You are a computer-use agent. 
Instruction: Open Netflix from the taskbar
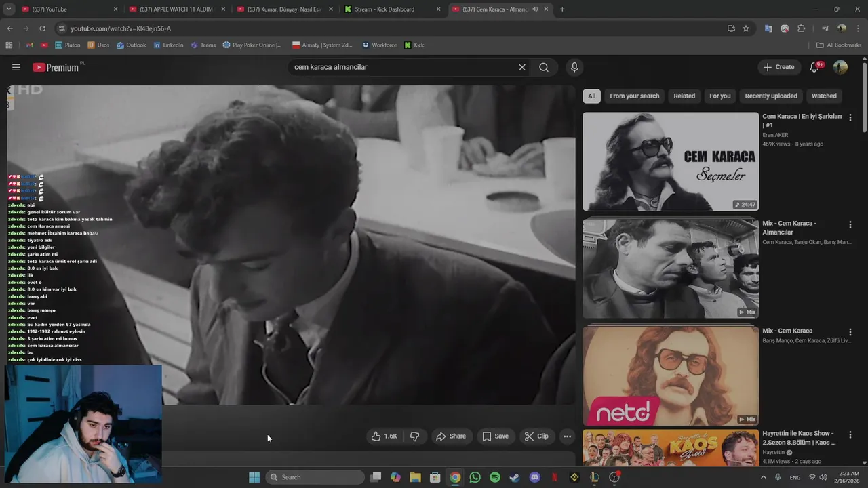pos(555,477)
